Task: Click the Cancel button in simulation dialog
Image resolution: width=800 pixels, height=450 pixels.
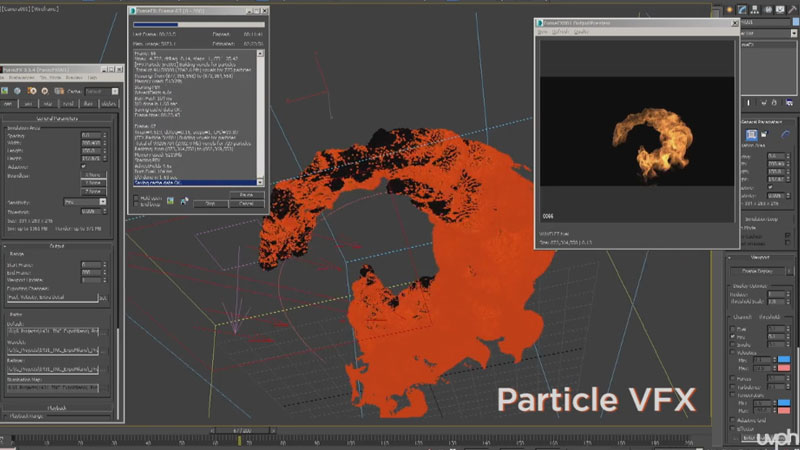Action: [x=247, y=203]
